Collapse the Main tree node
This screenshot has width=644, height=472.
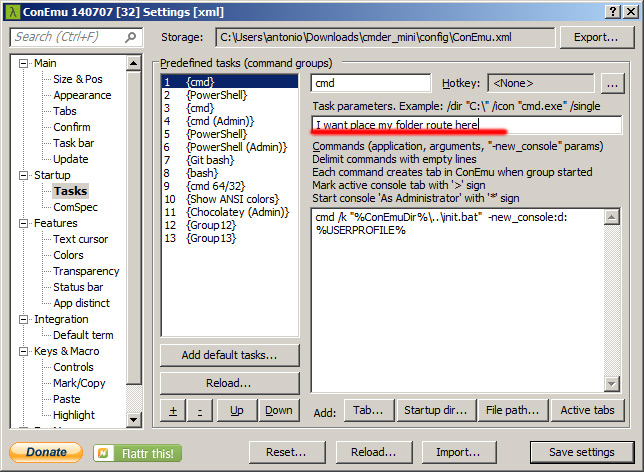coord(23,63)
